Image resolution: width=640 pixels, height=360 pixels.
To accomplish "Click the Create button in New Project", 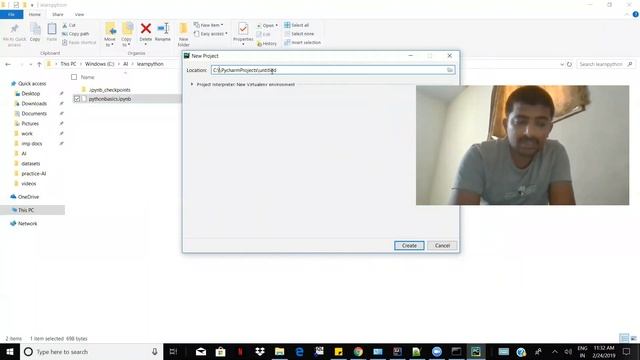I will (409, 246).
